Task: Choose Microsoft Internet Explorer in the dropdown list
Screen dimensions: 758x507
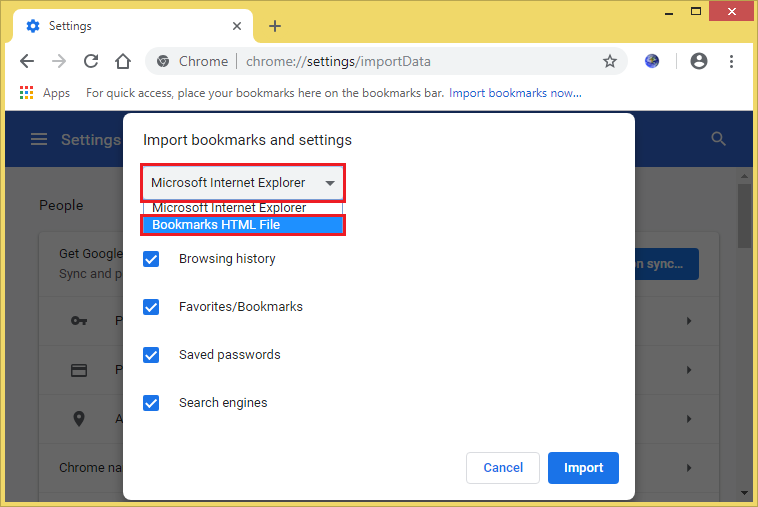Action: click(243, 208)
